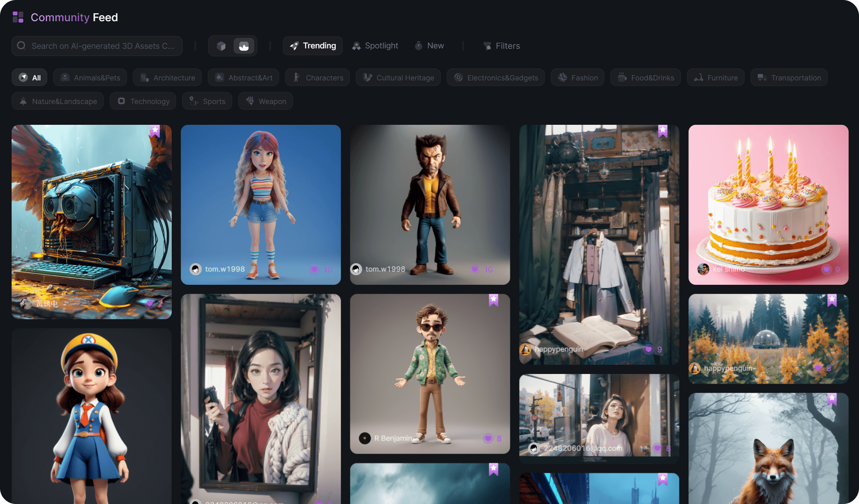This screenshot has height=504, width=859.
Task: Filter by Architecture category
Action: point(167,78)
